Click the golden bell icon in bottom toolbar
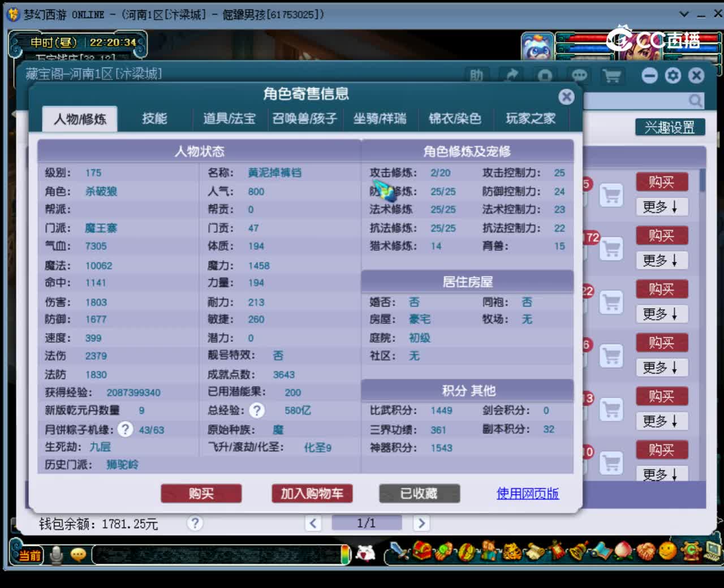 pos(579,551)
